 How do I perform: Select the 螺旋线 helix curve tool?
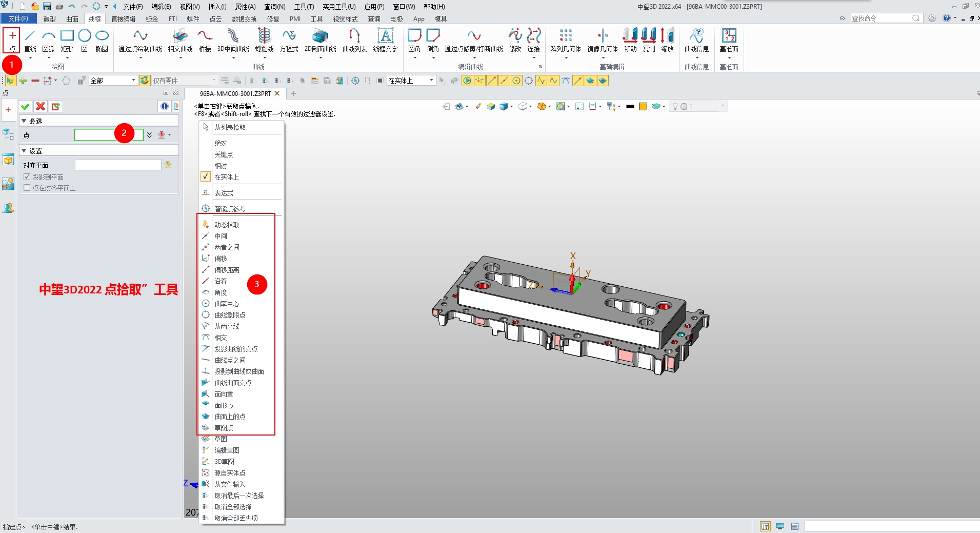coord(264,41)
